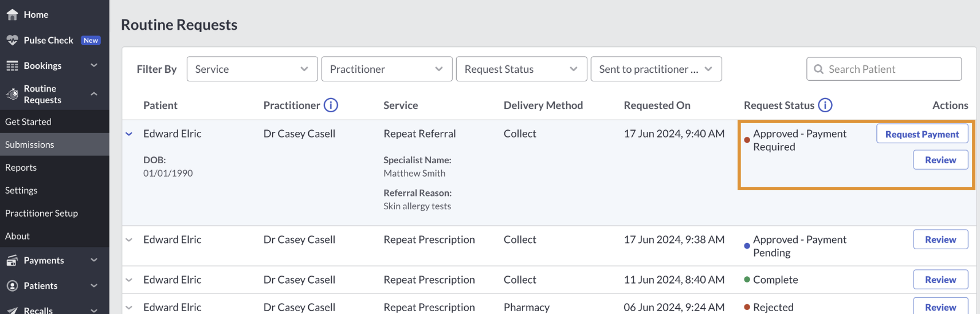Click the Patients person icon
This screenshot has height=314, width=980.
[x=12, y=285]
